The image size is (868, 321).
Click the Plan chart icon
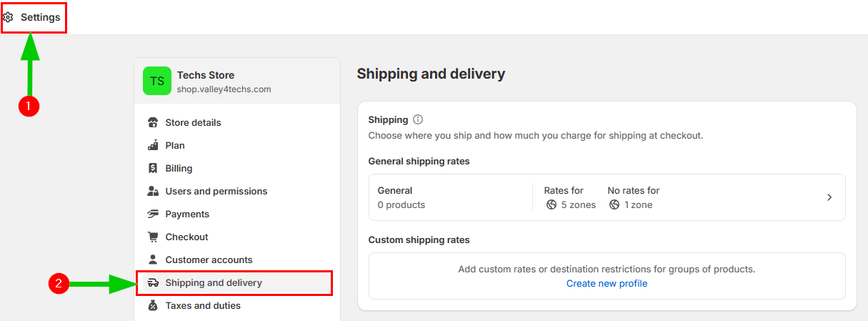[x=153, y=145]
